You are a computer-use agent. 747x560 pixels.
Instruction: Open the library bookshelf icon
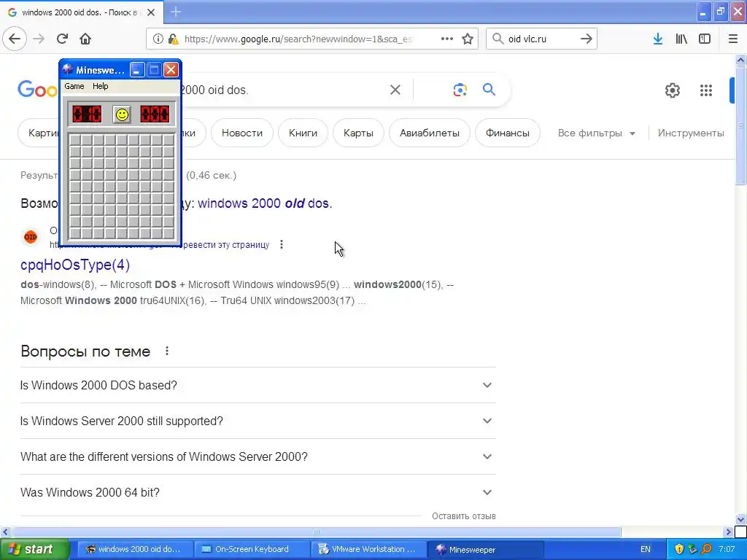[681, 39]
